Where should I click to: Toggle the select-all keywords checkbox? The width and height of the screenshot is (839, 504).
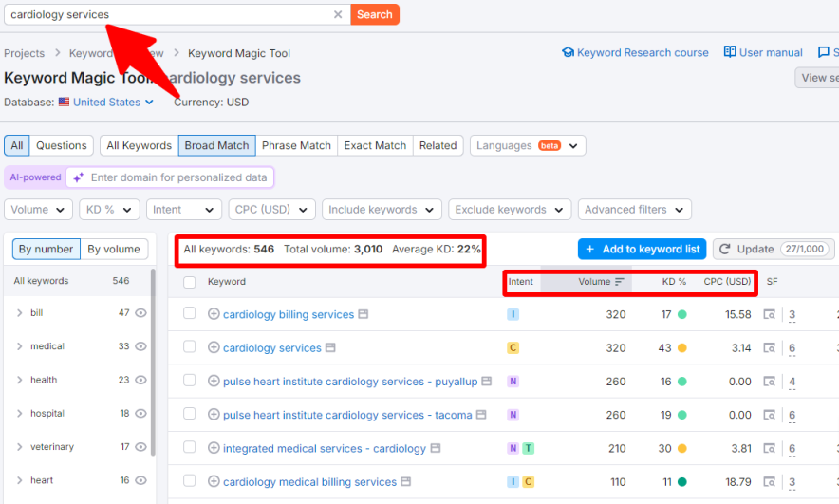click(x=190, y=282)
